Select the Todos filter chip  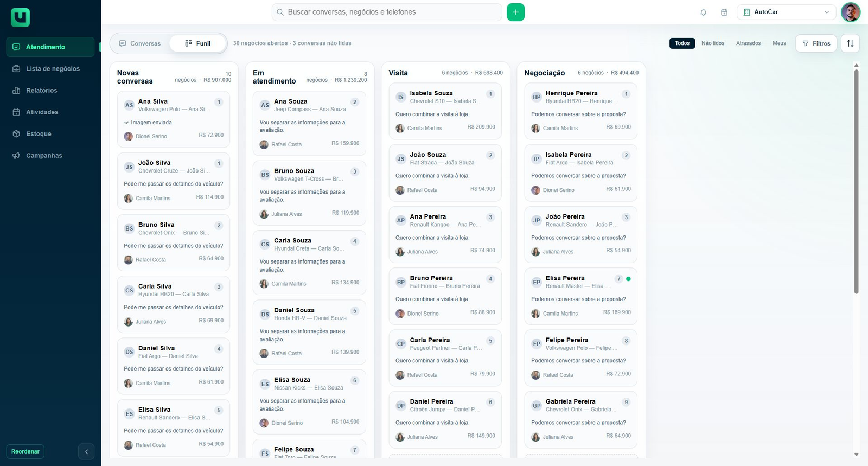(682, 43)
